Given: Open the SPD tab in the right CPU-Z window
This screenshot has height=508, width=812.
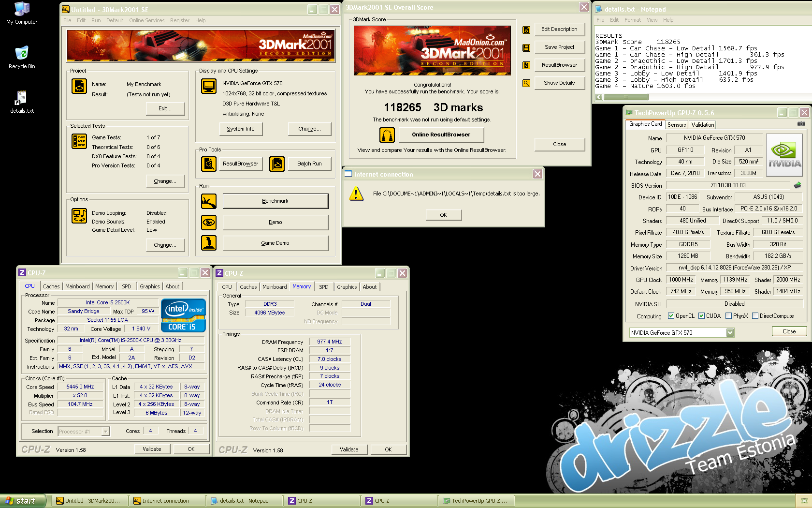Looking at the screenshot, I should (x=323, y=287).
